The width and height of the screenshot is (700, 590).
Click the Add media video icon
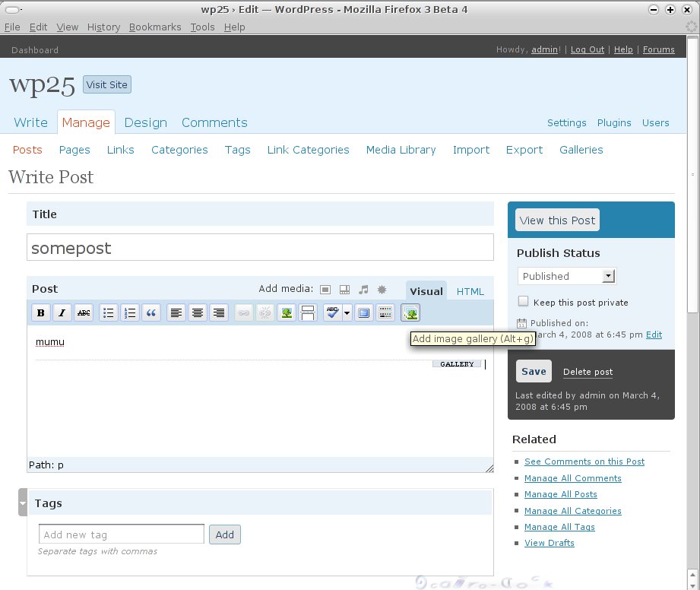(x=344, y=290)
